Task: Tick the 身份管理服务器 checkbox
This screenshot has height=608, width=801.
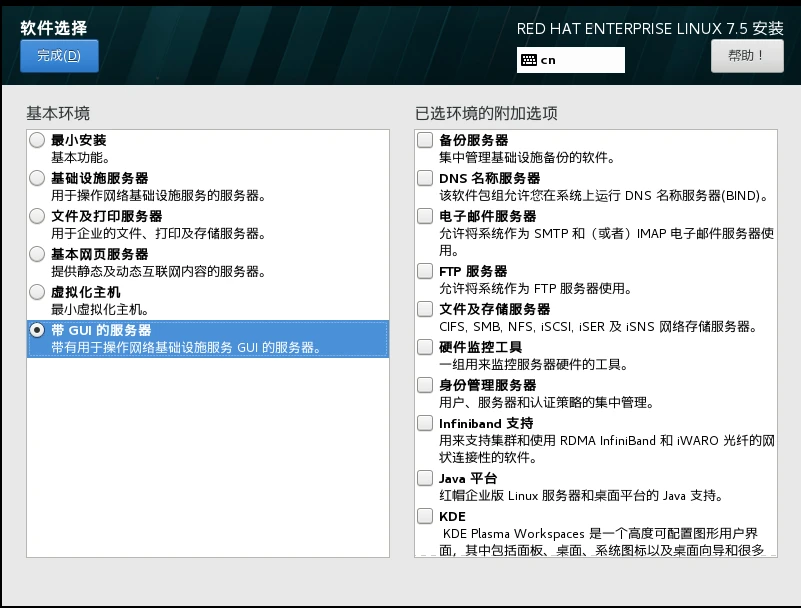Action: 425,385
